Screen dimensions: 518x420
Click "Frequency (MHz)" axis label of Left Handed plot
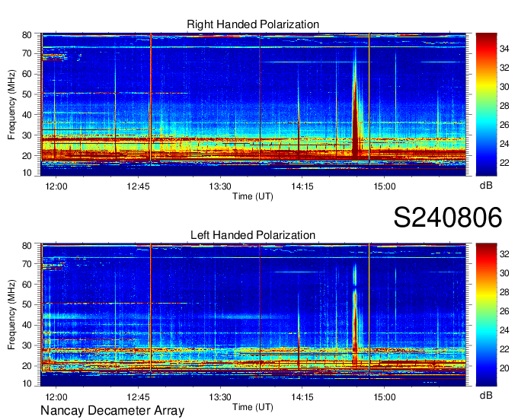(11, 315)
